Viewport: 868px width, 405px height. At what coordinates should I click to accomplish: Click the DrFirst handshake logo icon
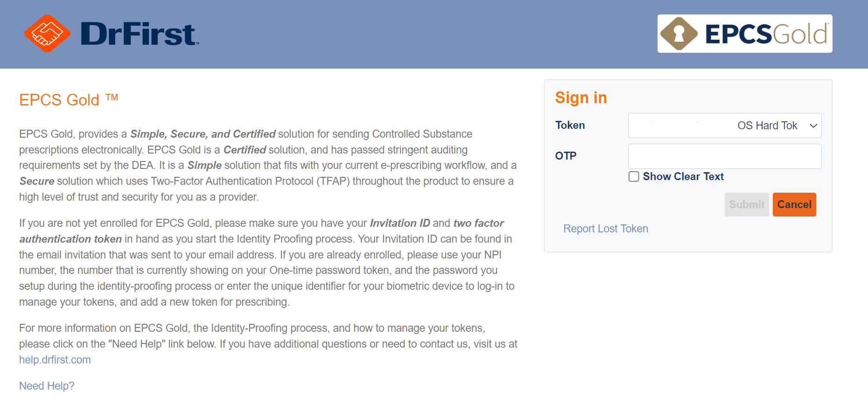pos(47,34)
